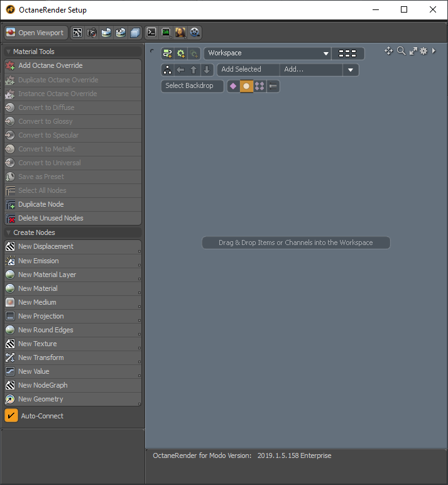The height and width of the screenshot is (485, 448).
Task: Click the workspace gear settings icon
Action: 423,51
